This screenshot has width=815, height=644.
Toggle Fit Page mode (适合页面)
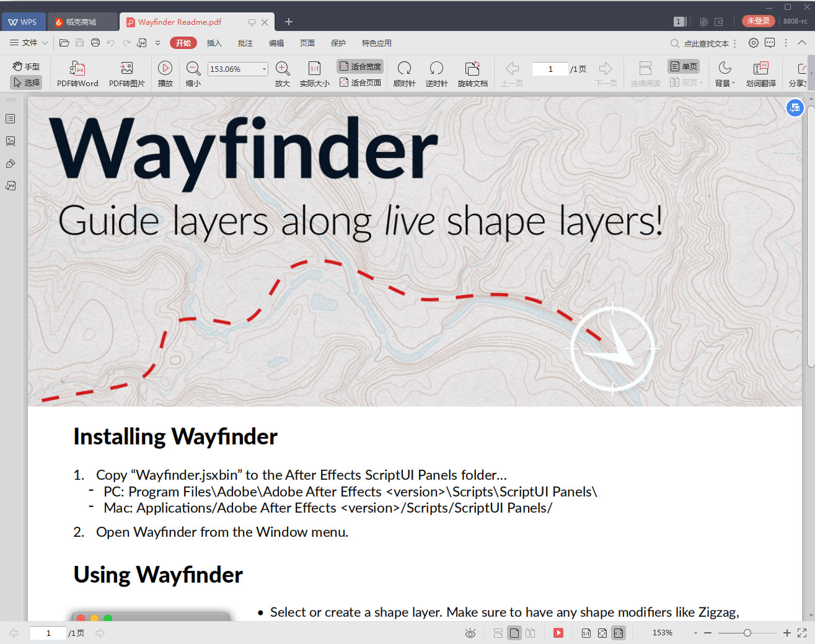pos(360,82)
